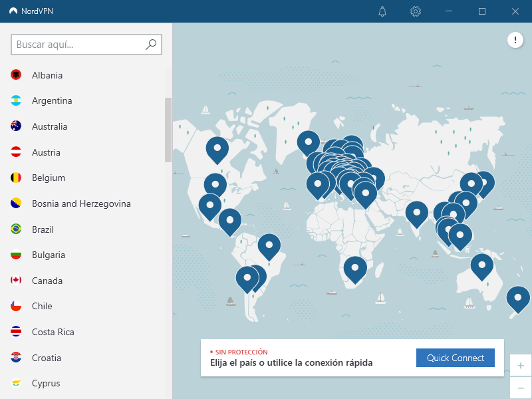Zoom out the map with minus button
Viewport: 532px width, 399px height.
(x=521, y=388)
